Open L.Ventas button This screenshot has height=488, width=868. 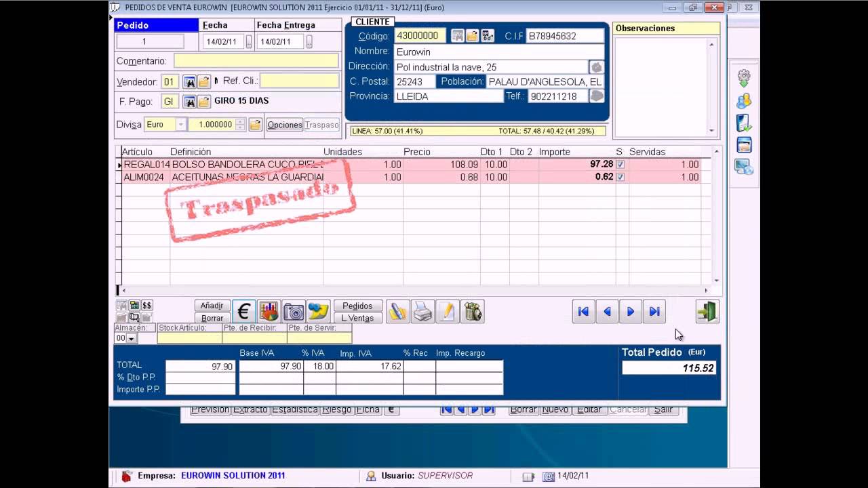[357, 318]
